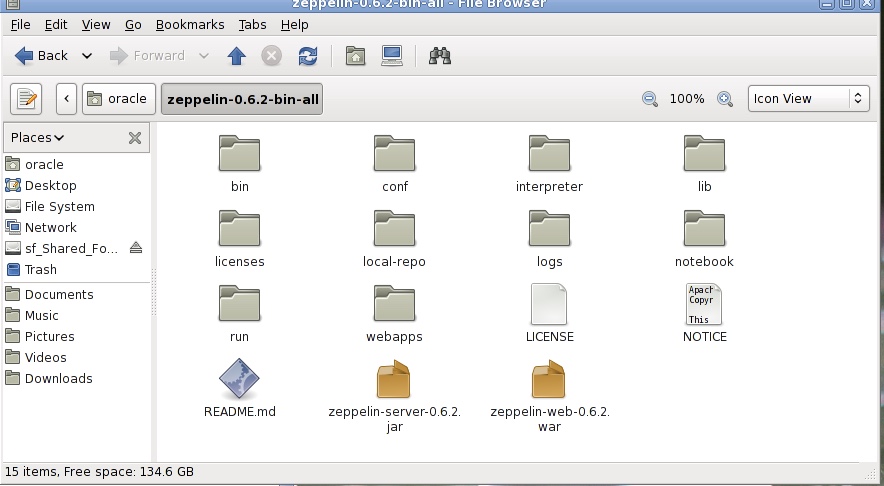Image resolution: width=884 pixels, height=486 pixels.
Task: Select the webapps folder icon
Action: 394,303
